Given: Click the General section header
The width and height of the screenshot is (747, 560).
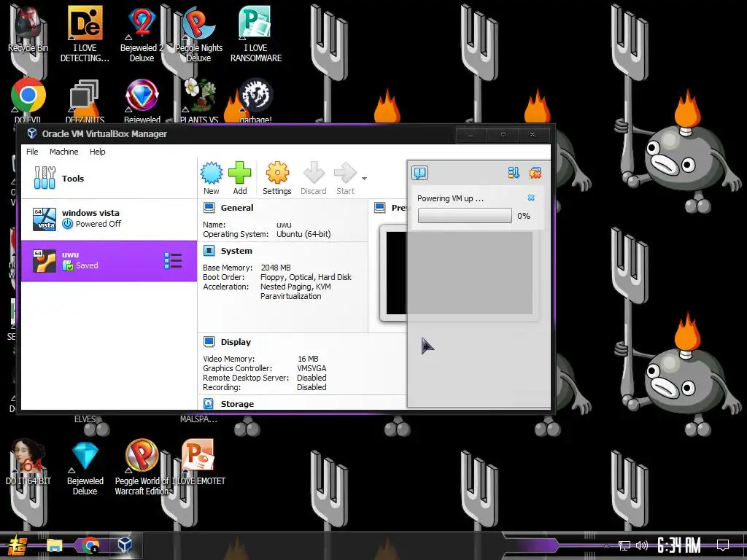Looking at the screenshot, I should [237, 208].
